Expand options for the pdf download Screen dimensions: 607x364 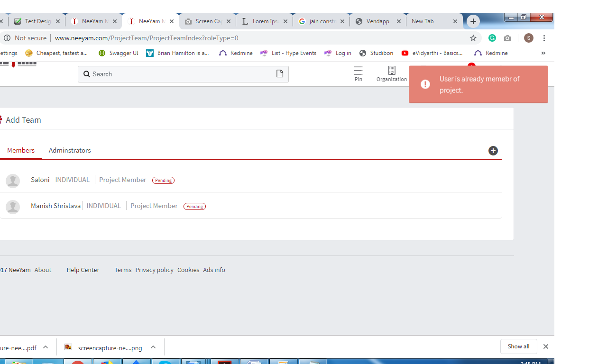pyautogui.click(x=46, y=347)
